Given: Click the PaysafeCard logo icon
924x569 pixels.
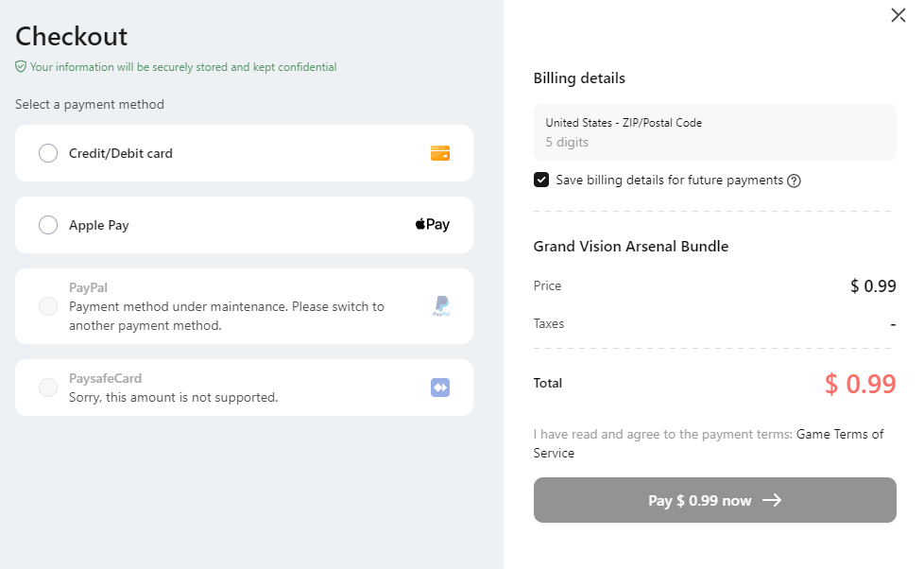Looking at the screenshot, I should point(440,388).
